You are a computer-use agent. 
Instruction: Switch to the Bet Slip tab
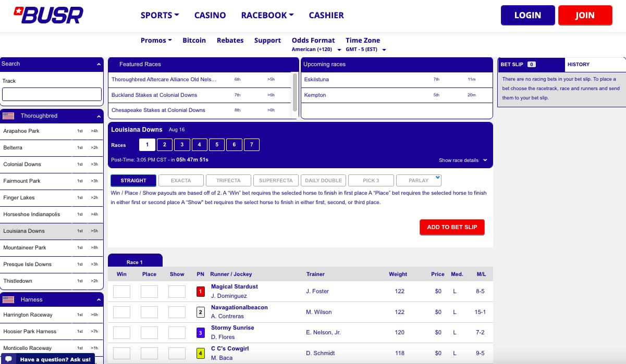coord(531,65)
